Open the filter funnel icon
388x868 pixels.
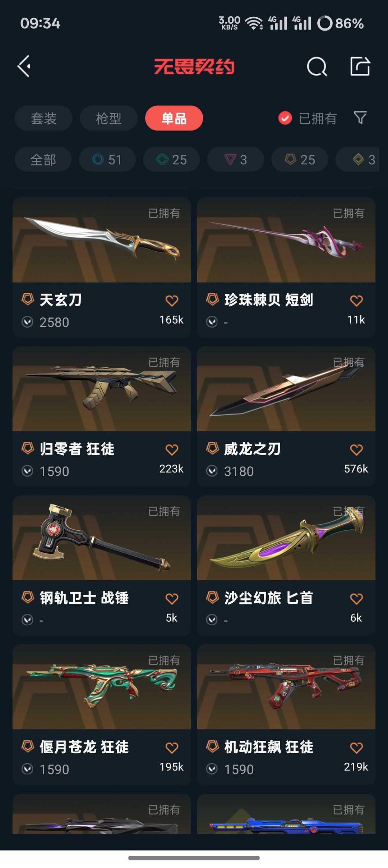[x=360, y=118]
